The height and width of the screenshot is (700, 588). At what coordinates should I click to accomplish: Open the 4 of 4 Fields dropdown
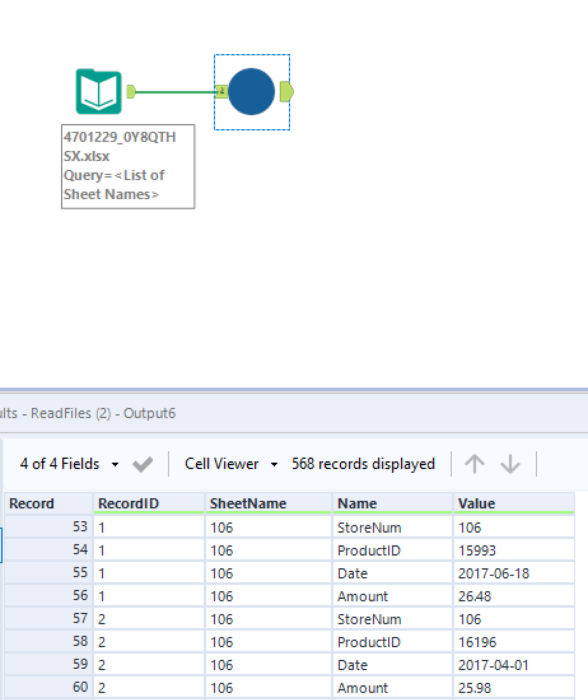click(x=69, y=464)
